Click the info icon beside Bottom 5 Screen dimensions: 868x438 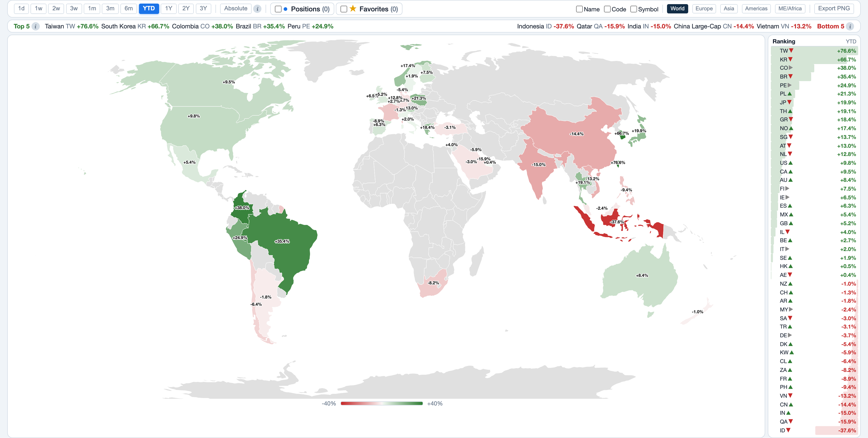850,26
